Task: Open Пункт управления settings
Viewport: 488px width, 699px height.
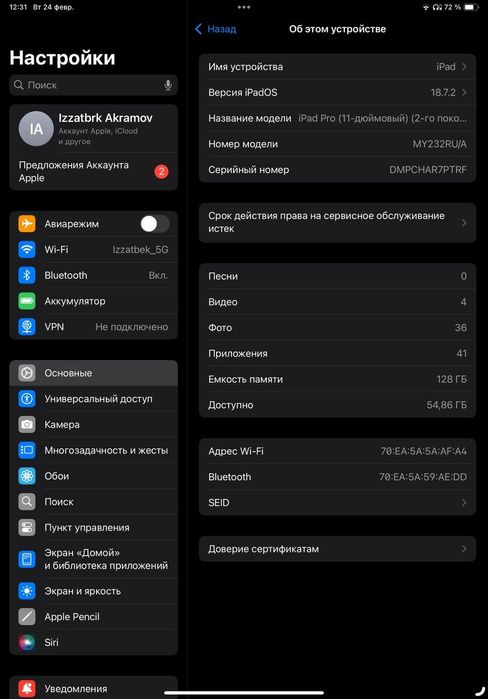Action: 94,528
